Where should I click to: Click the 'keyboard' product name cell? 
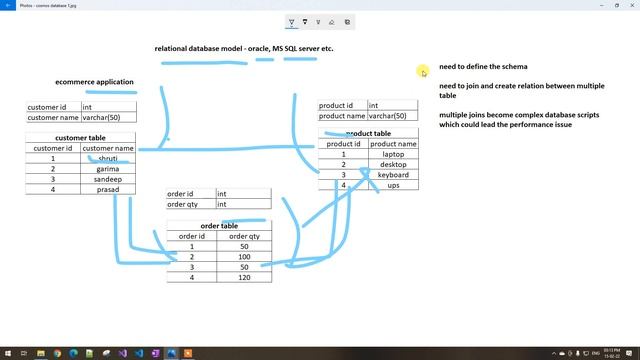coord(393,175)
